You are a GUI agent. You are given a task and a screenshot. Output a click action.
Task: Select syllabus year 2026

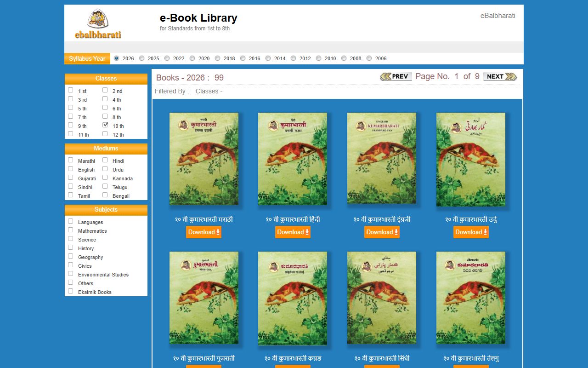point(117,58)
